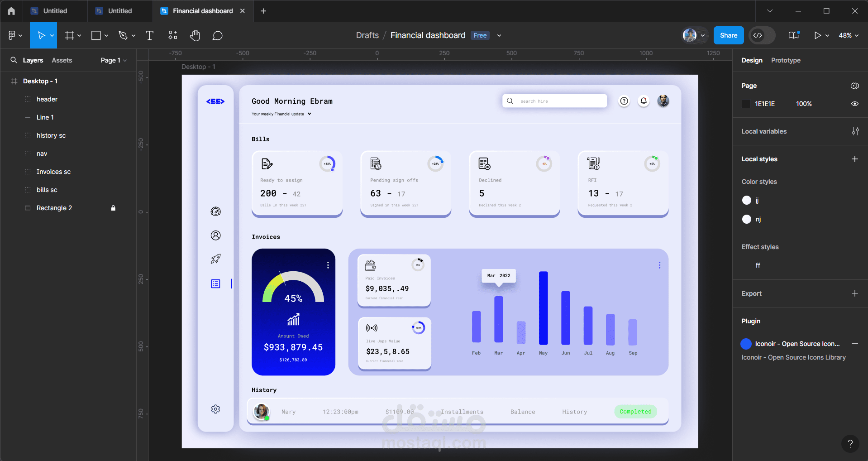Close the Financial dashboard tab

click(x=243, y=11)
